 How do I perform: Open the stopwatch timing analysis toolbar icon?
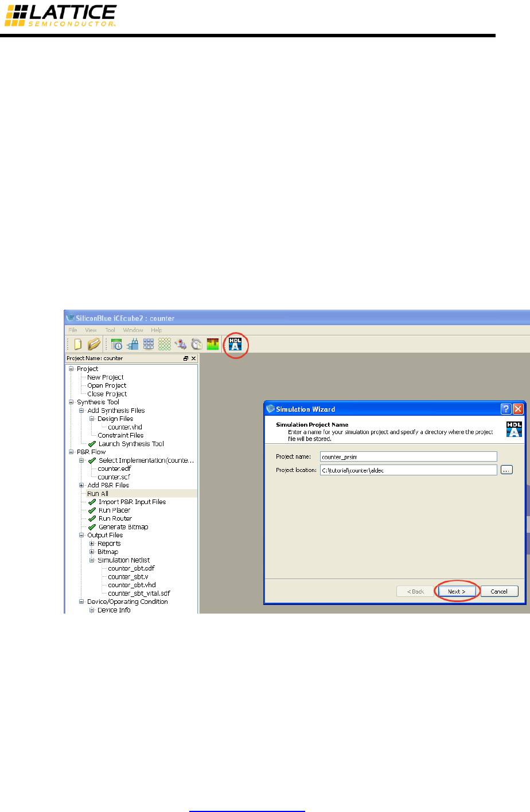pyautogui.click(x=197, y=344)
